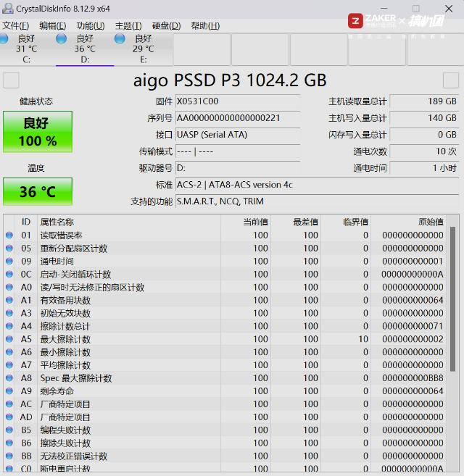Click raw value 000000000BB8 of A8 row
The width and height of the screenshot is (464, 476).
413,378
